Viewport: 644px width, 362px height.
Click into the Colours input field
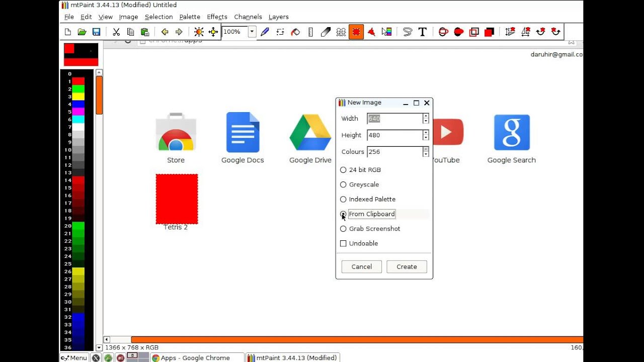(x=394, y=152)
